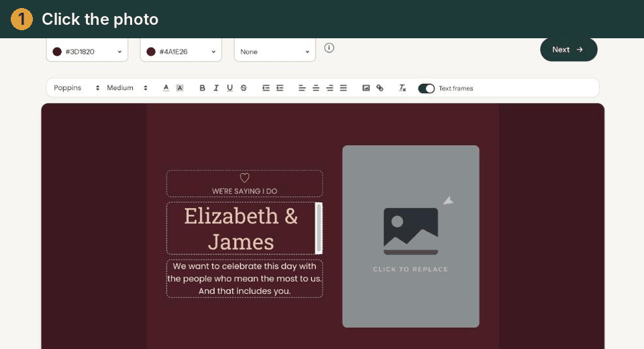Image resolution: width=644 pixels, height=349 pixels.
Task: Toggle underline formatting
Action: 229,88
